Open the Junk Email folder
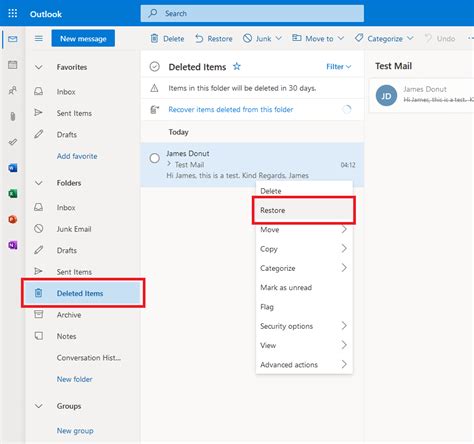Viewport: 474px width, 444px height. [82, 229]
